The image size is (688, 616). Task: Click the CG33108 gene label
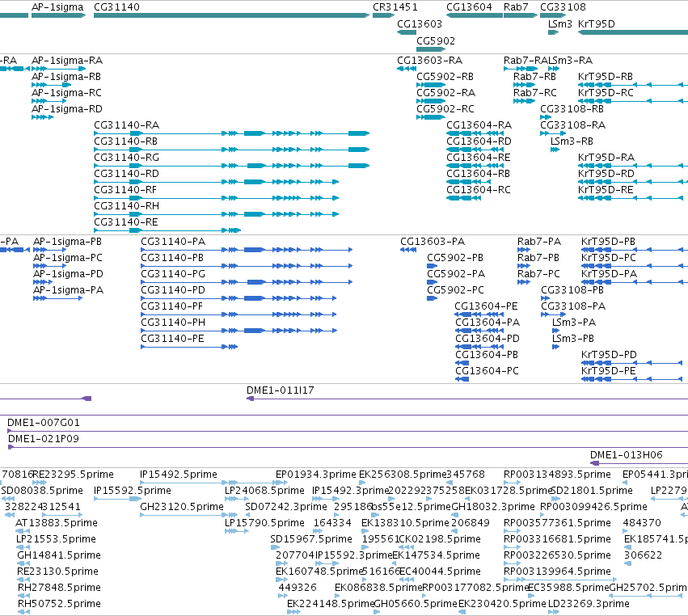tap(563, 7)
